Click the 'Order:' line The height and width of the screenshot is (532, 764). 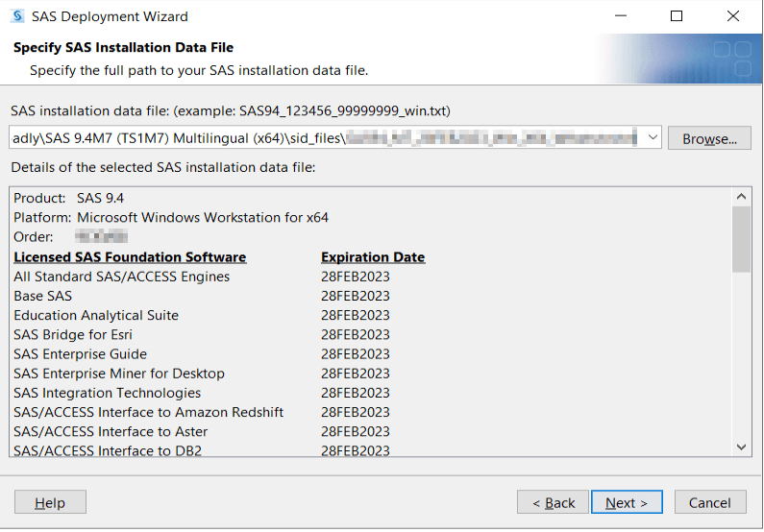(x=71, y=237)
